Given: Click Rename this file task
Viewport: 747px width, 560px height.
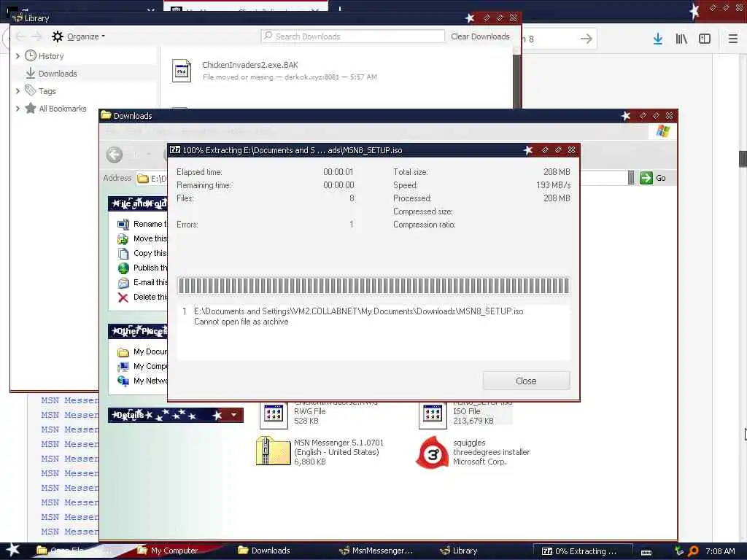Looking at the screenshot, I should [150, 224].
